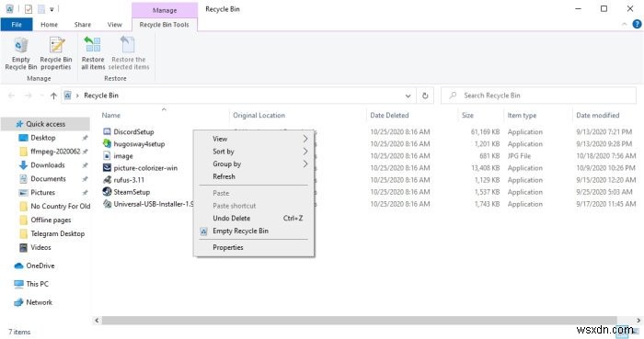Select the Recycle Bin Tools tab
Viewport: 644px width, 339px height.
point(165,25)
